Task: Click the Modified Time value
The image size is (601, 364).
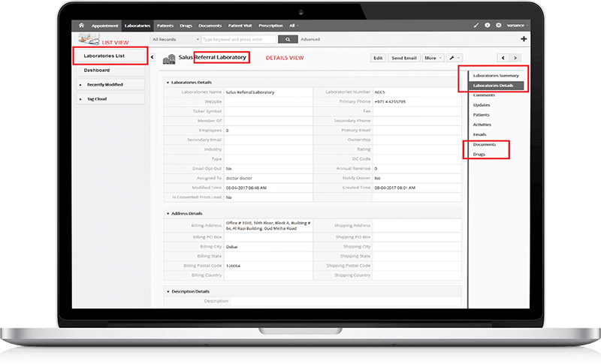Action: [246, 188]
